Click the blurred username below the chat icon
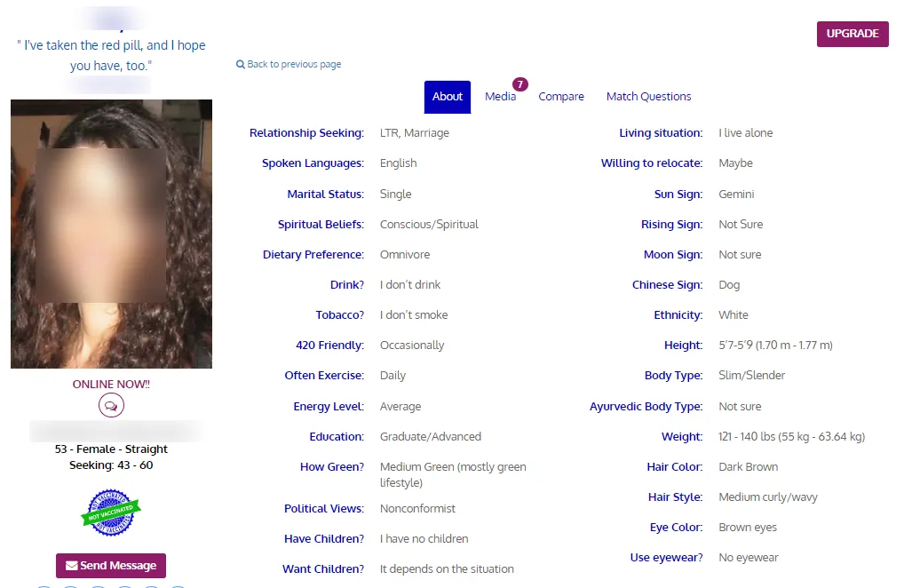The width and height of the screenshot is (904, 588). [115, 431]
